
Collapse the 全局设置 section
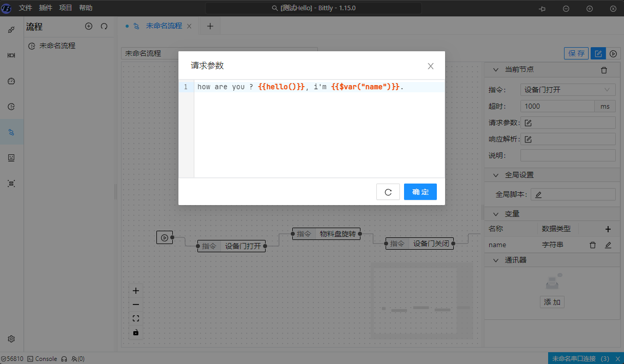496,175
